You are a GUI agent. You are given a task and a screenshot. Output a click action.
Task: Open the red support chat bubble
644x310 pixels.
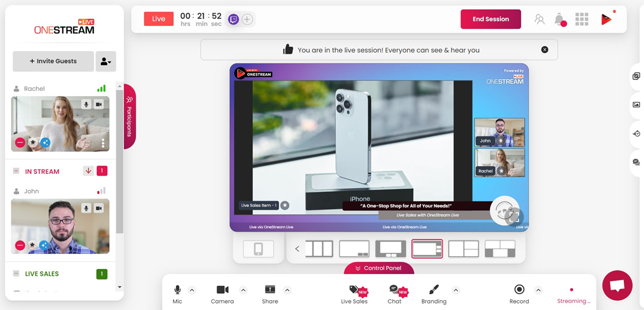click(617, 285)
